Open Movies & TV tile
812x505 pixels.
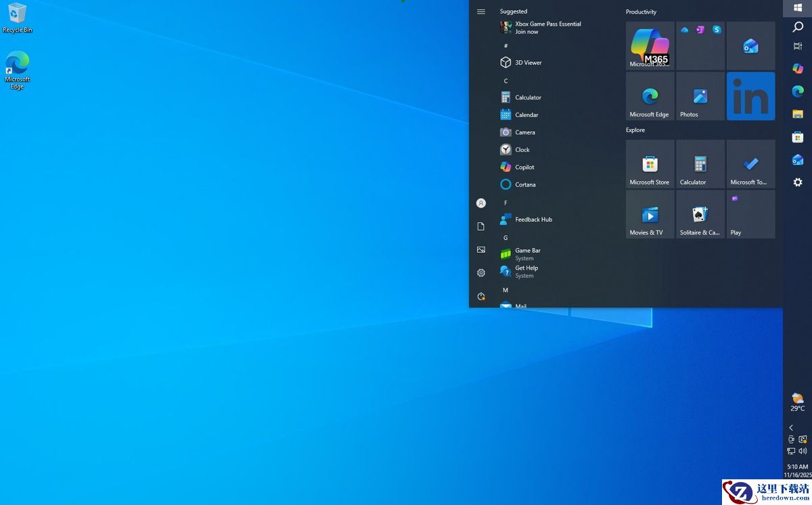click(650, 214)
